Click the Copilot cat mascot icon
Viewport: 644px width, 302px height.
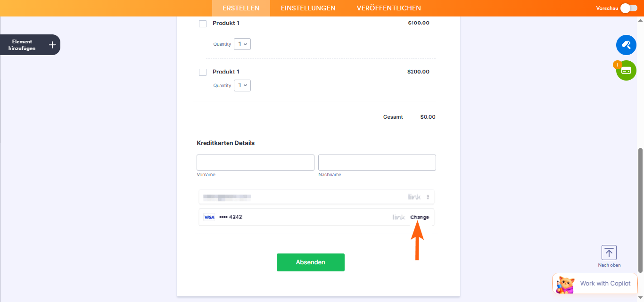(565, 284)
